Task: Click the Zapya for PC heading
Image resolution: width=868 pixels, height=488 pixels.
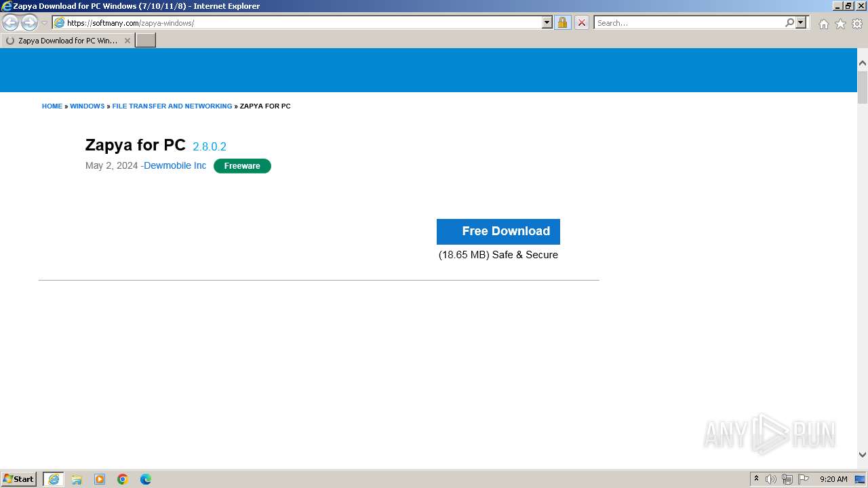Action: coord(136,145)
